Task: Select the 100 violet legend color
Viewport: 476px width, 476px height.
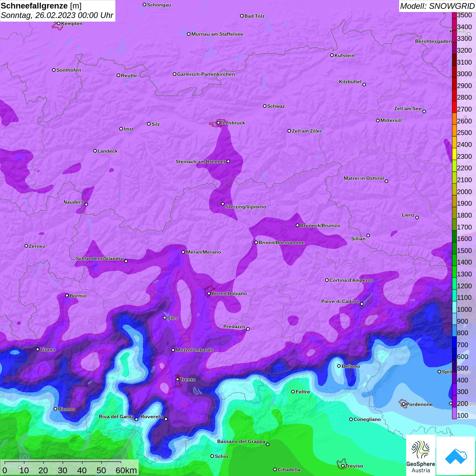Action: click(454, 413)
